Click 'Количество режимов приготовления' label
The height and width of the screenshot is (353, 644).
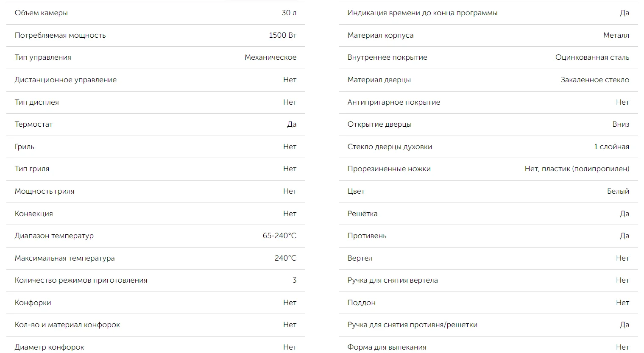coord(81,280)
